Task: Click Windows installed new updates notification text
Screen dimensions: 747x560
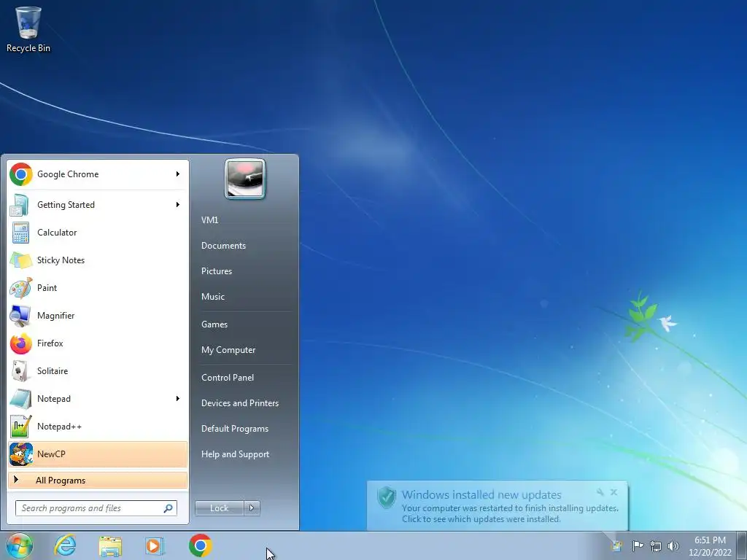Action: tap(481, 495)
